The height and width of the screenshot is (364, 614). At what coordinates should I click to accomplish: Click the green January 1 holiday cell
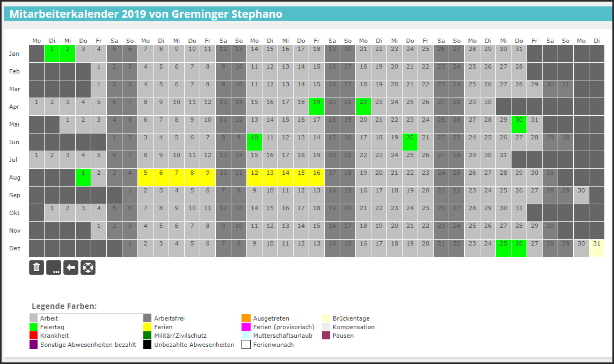(52, 54)
